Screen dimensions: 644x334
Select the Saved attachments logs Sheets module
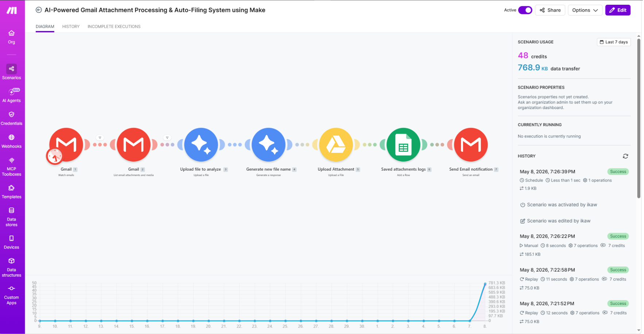pyautogui.click(x=404, y=145)
